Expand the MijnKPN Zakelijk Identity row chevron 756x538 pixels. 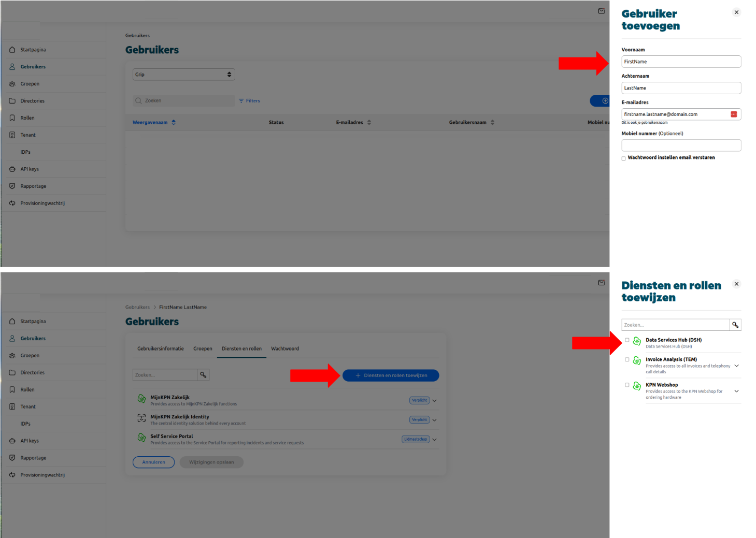point(434,420)
